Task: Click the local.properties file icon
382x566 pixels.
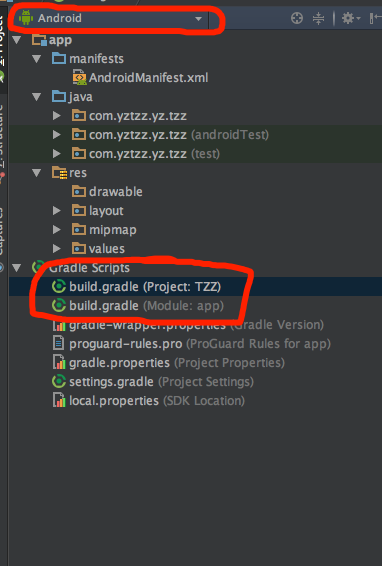Action: [59, 401]
